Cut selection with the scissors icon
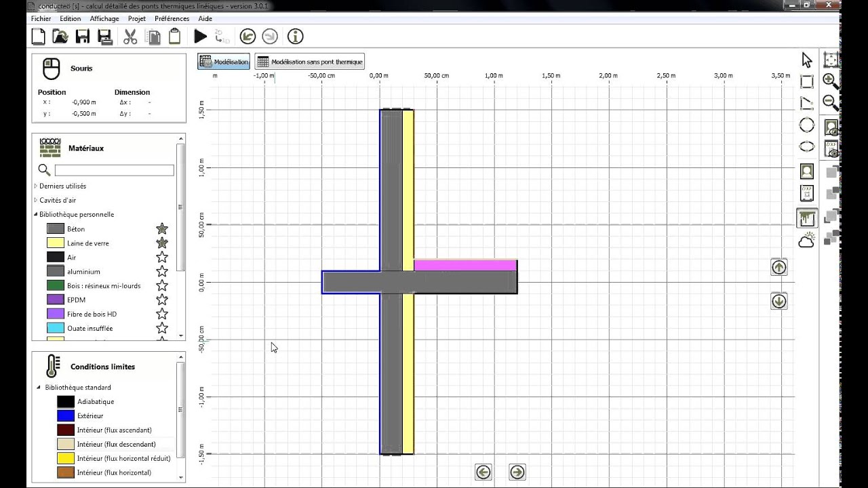 (x=130, y=37)
